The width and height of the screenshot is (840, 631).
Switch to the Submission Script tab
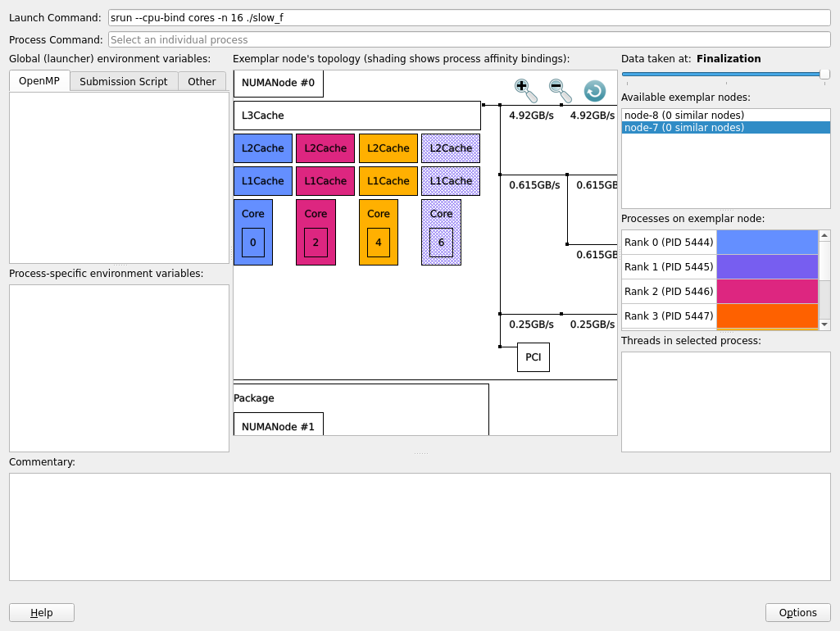[124, 81]
